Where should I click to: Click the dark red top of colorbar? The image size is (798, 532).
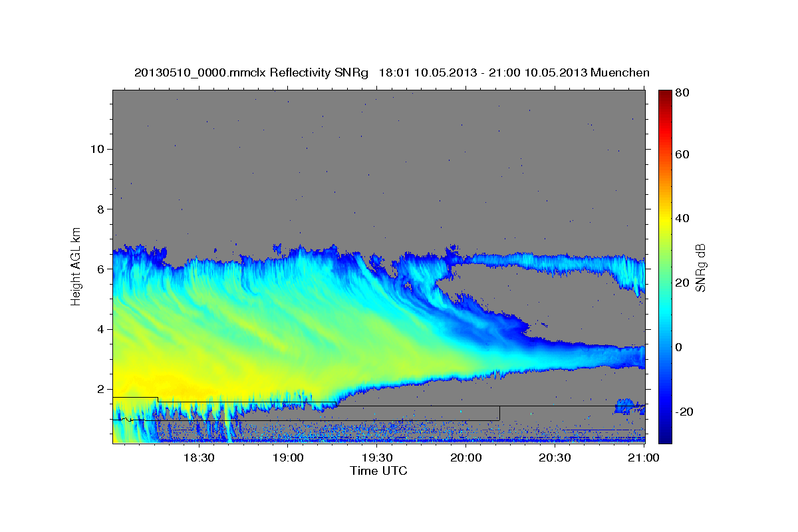[665, 95]
